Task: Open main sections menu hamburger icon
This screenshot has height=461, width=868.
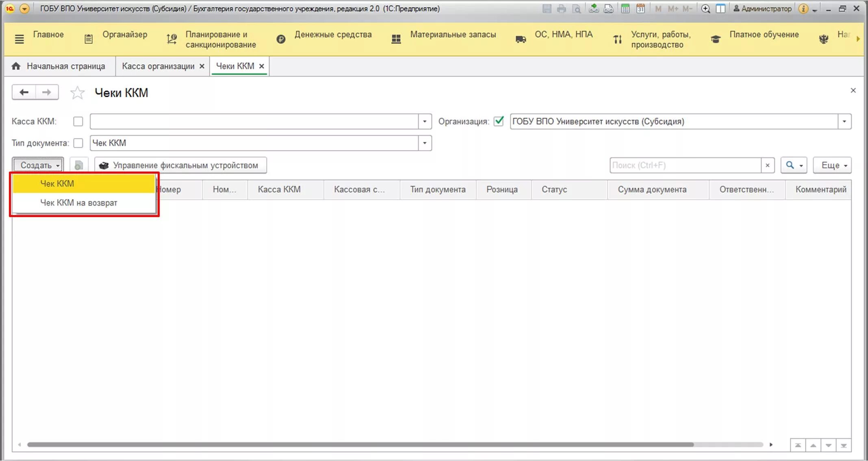Action: [x=19, y=39]
